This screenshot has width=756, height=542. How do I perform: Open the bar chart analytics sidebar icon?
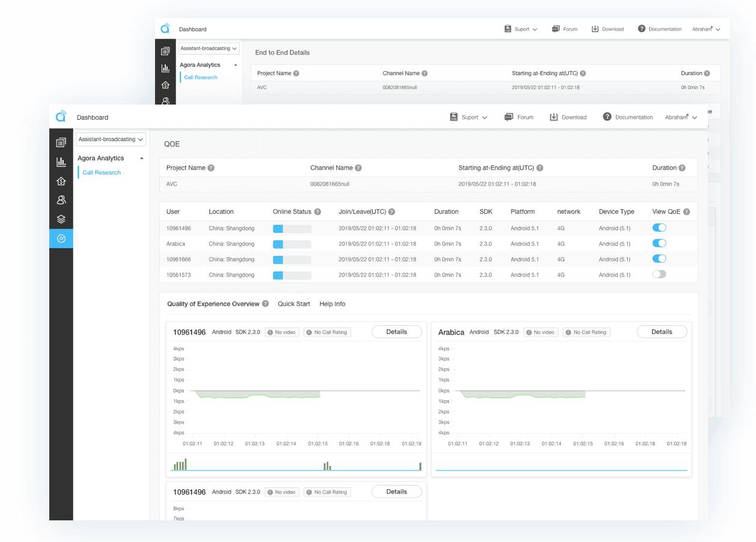click(x=61, y=162)
